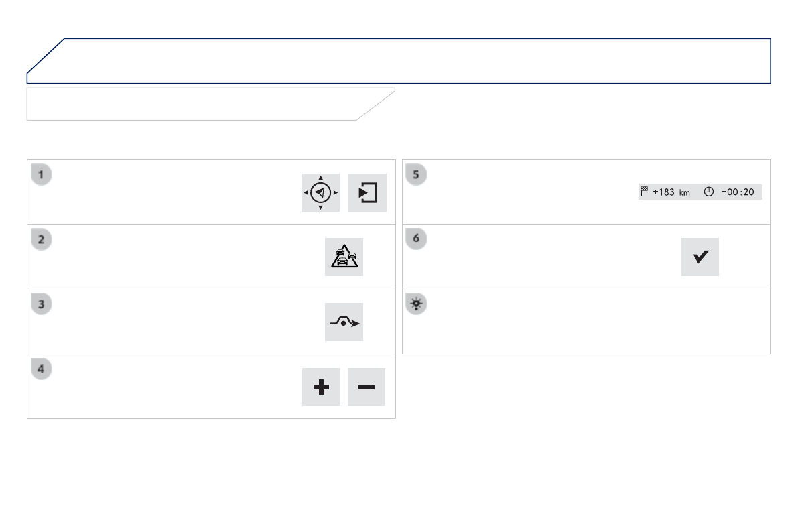
Task: Click the grey subtitle box below banner
Action: tap(201, 104)
